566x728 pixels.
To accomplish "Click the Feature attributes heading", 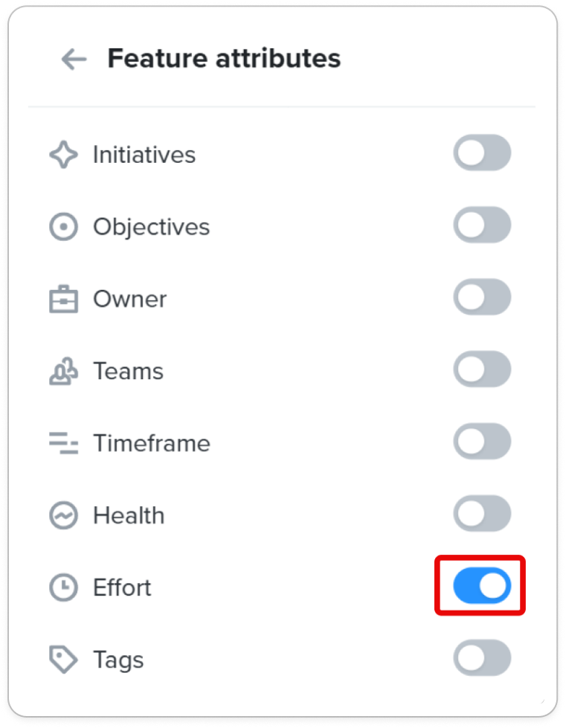I will pos(225,59).
